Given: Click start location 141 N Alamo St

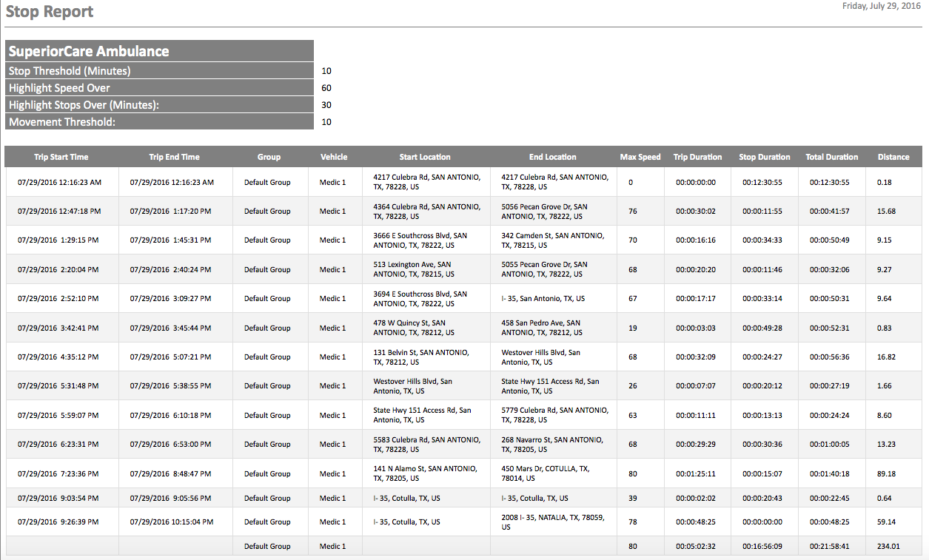Looking at the screenshot, I should 425,473.
